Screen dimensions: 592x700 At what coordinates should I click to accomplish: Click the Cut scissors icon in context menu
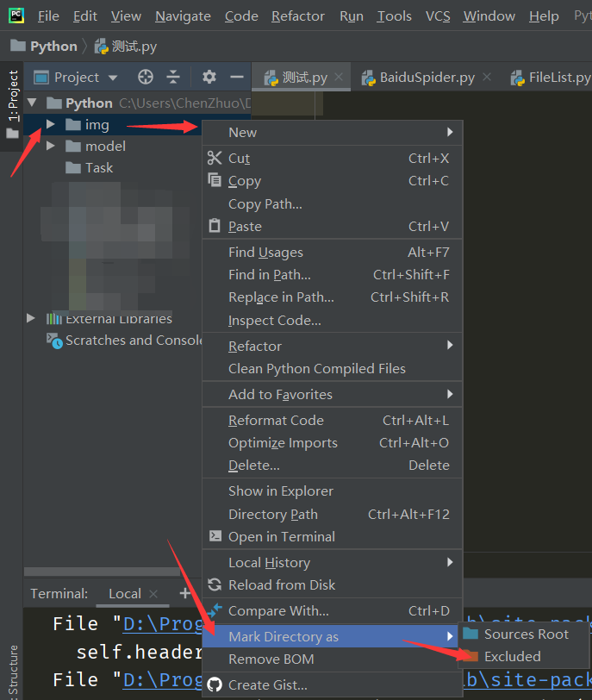coord(215,158)
